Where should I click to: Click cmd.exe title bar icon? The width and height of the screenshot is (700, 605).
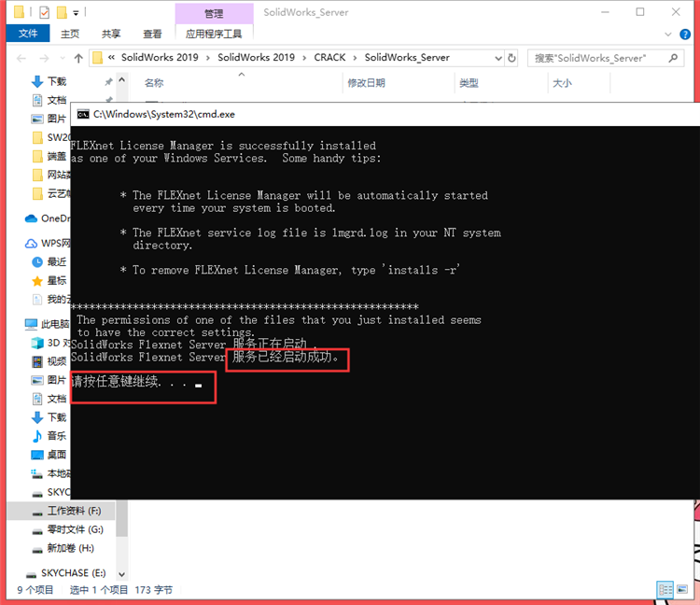coord(82,114)
